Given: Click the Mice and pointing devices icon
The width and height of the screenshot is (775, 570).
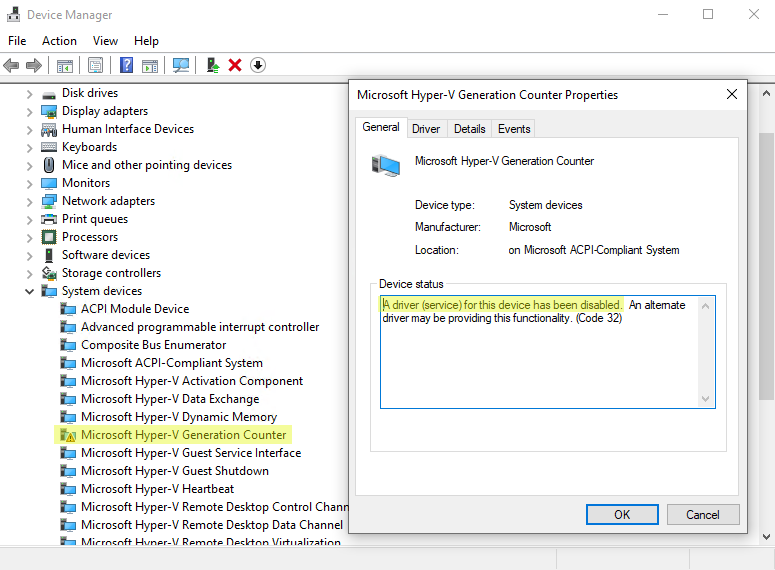Looking at the screenshot, I should (49, 165).
